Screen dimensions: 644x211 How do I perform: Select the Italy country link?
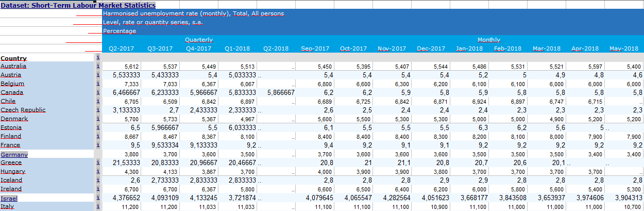point(7,206)
